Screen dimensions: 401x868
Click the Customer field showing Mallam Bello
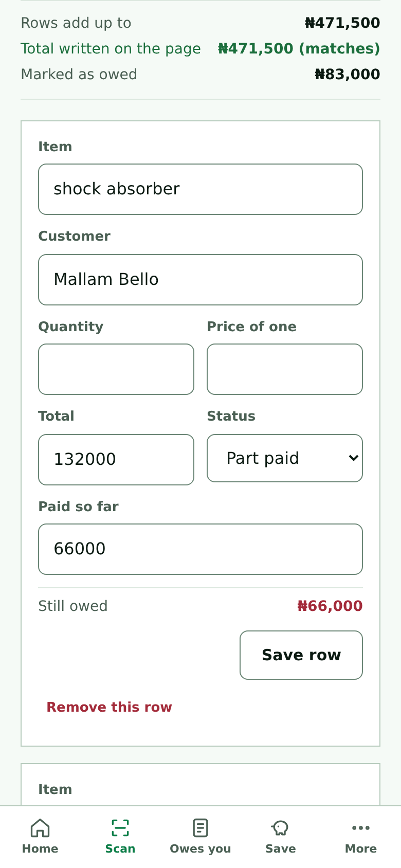point(200,280)
